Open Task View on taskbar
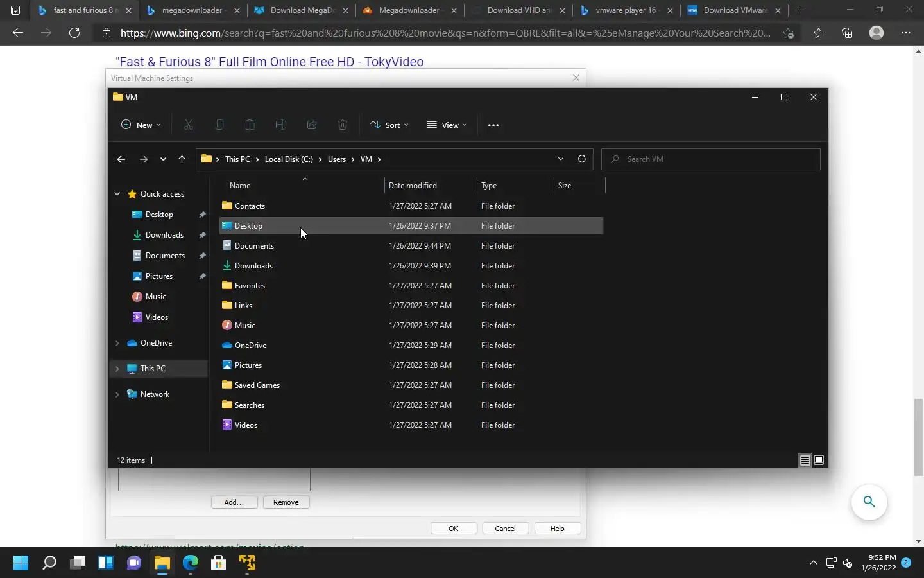Screen dimensions: 924x578 [78, 563]
